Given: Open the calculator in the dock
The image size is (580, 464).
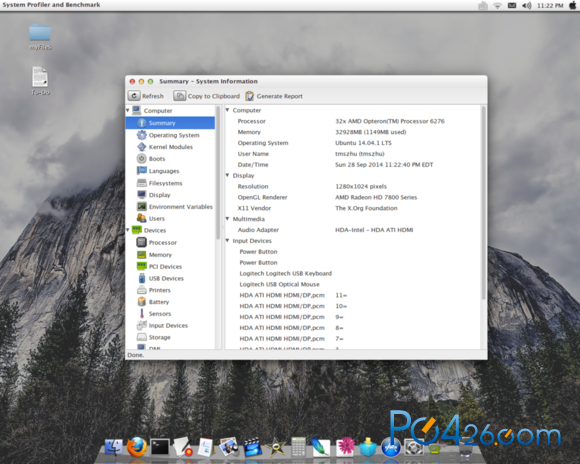Looking at the screenshot, I should click(x=298, y=447).
